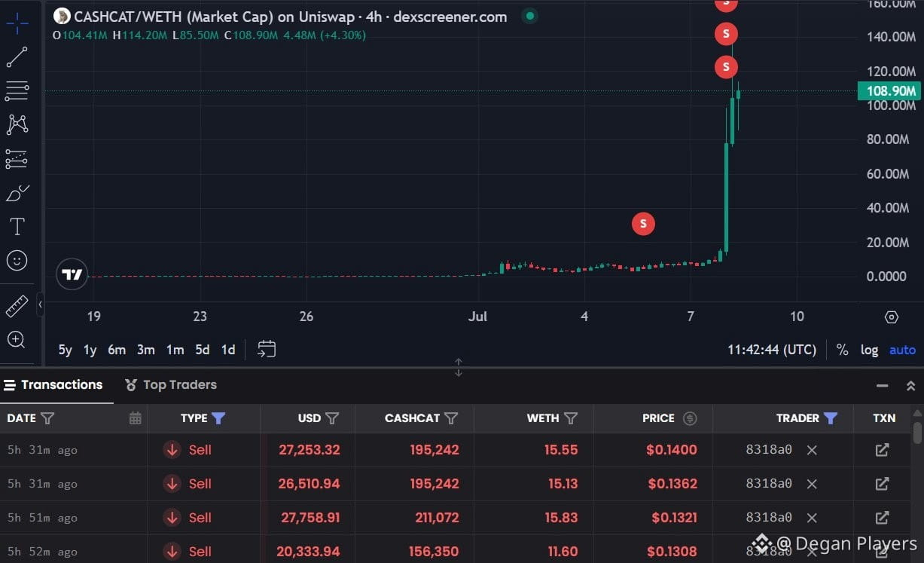Open transaction link for $27,758.91 sell
The height and width of the screenshot is (563, 924).
pos(882,518)
